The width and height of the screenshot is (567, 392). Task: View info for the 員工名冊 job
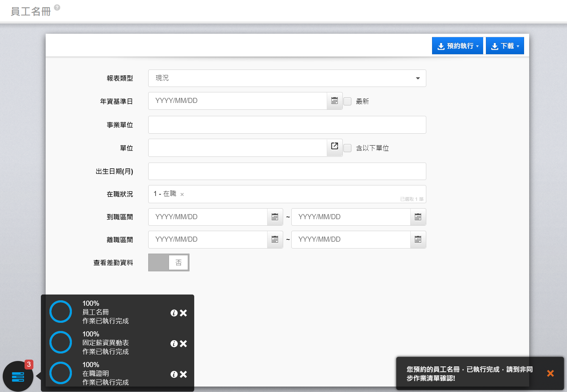pyautogui.click(x=174, y=313)
